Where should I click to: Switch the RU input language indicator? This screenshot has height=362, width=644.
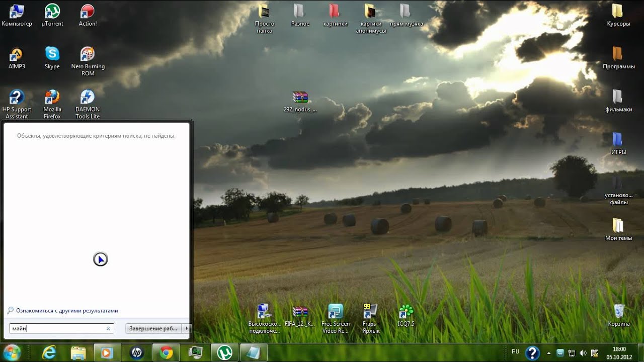(x=515, y=352)
